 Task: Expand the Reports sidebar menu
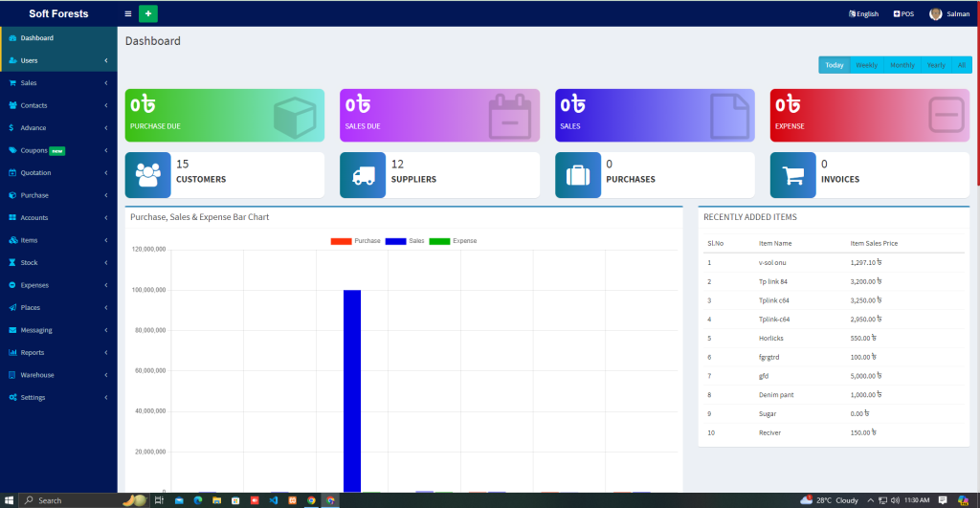(57, 352)
